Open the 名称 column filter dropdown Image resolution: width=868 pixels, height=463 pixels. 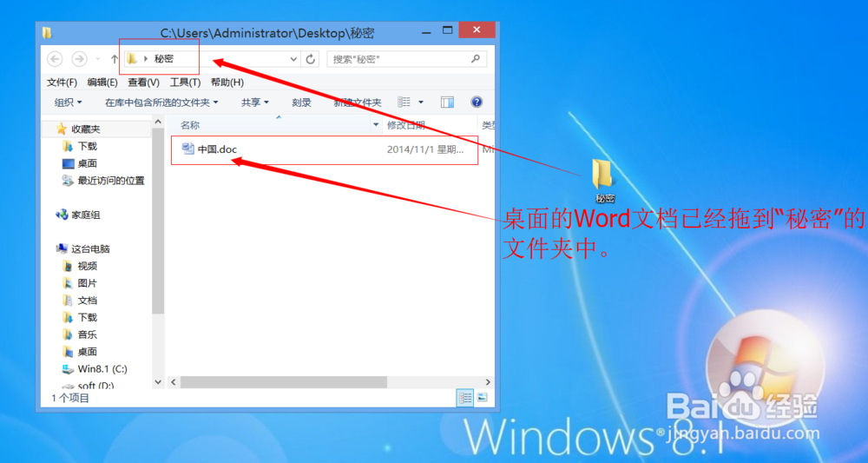click(x=377, y=125)
